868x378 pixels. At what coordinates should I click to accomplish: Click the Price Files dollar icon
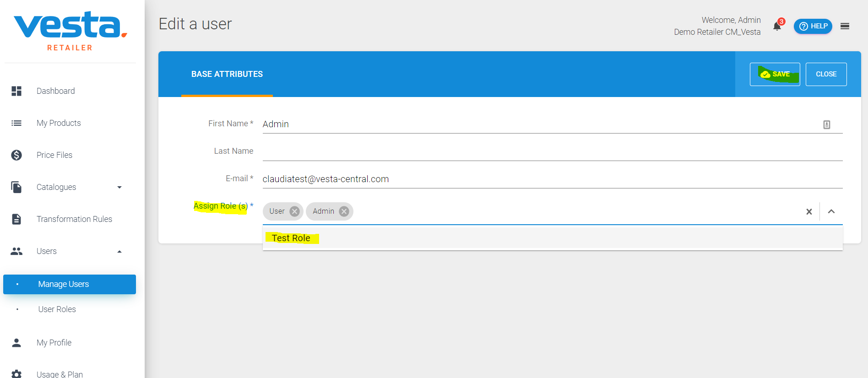click(x=16, y=155)
